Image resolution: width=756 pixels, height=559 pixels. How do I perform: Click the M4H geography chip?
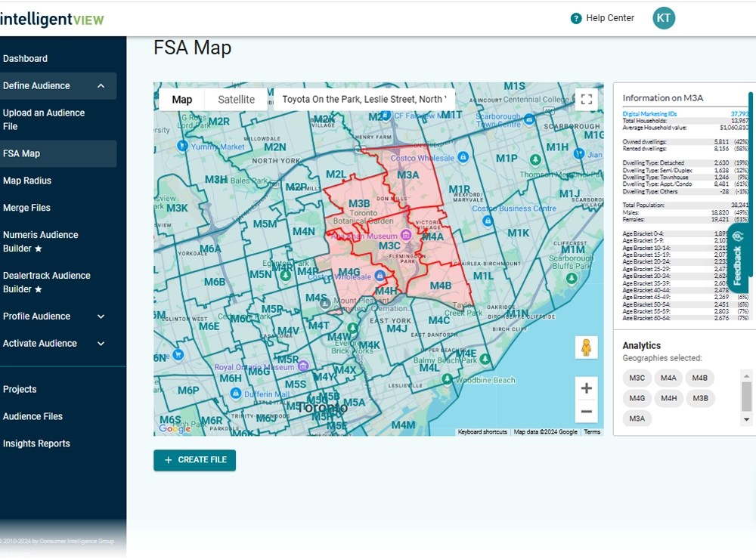click(x=669, y=398)
